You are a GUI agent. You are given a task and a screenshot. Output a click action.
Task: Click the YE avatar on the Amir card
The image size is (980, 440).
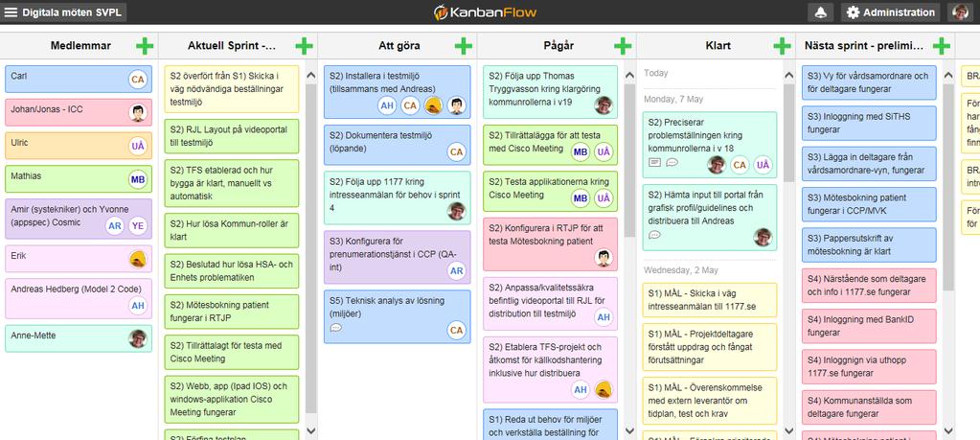pyautogui.click(x=138, y=226)
